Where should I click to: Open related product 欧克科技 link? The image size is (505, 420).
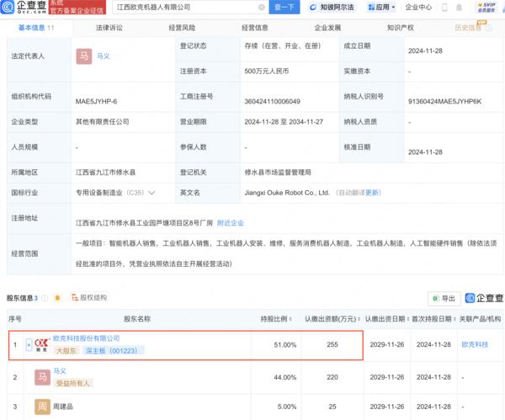point(475,344)
